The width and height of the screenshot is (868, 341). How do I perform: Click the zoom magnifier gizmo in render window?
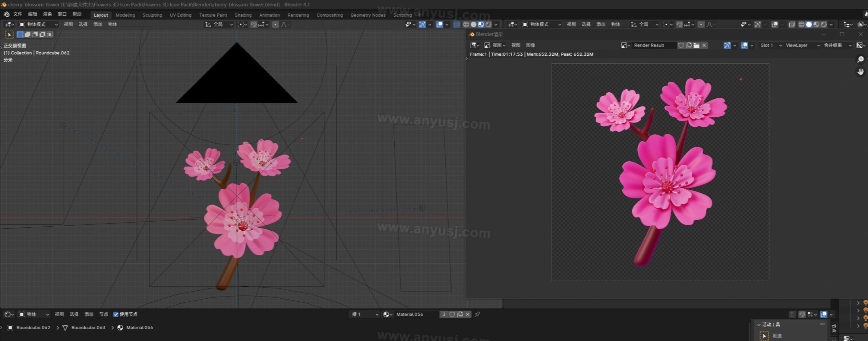(861, 60)
